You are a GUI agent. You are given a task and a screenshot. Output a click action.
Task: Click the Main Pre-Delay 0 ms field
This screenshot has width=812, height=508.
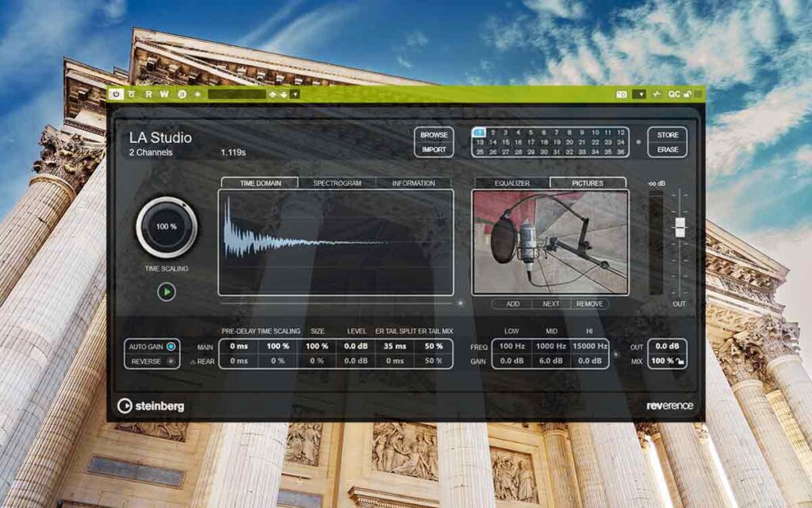pos(239,346)
